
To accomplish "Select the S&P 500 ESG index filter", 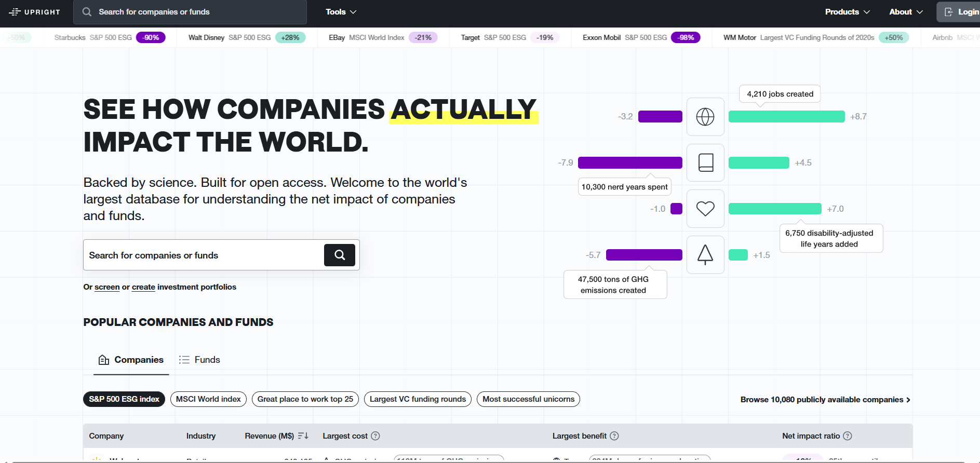I will click(x=124, y=399).
